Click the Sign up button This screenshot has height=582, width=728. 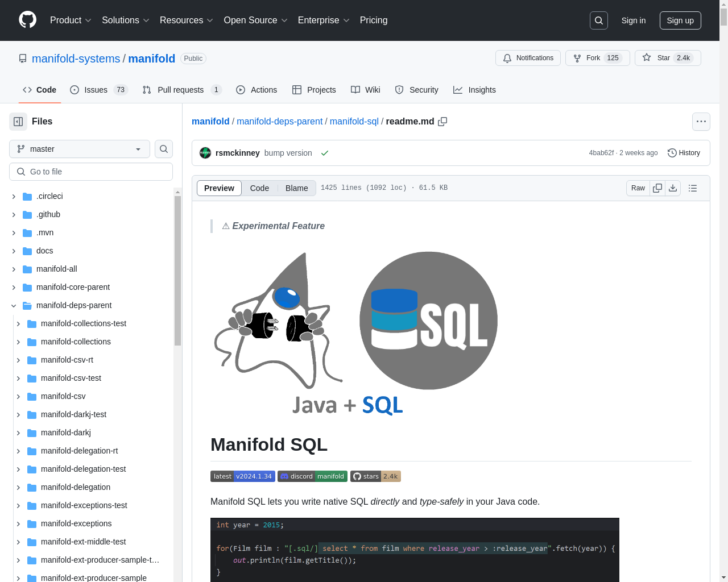pyautogui.click(x=680, y=20)
